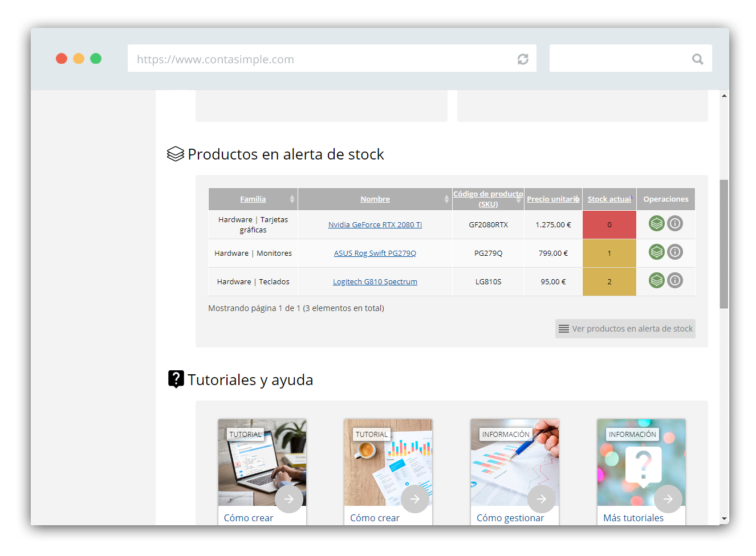This screenshot has height=556, width=756.
Task: Click the Mostrando página 1 de 1 text
Action: 296,308
